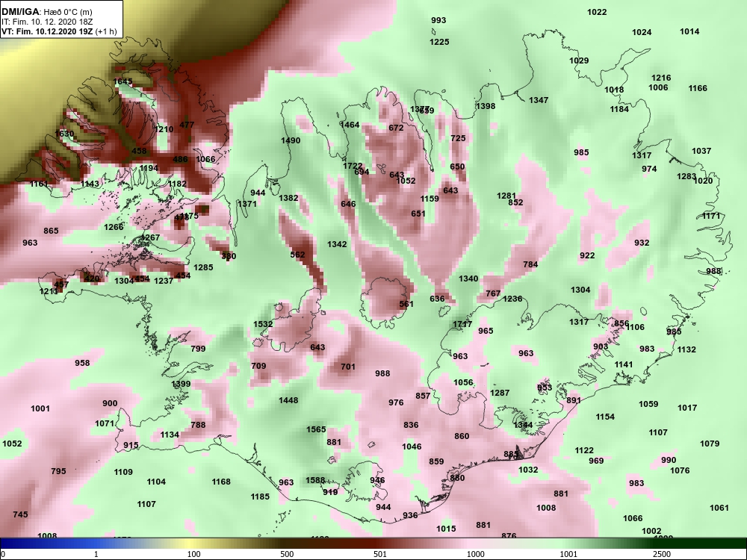Click the map value 1722
The height and width of the screenshot is (560, 747).
[353, 166]
